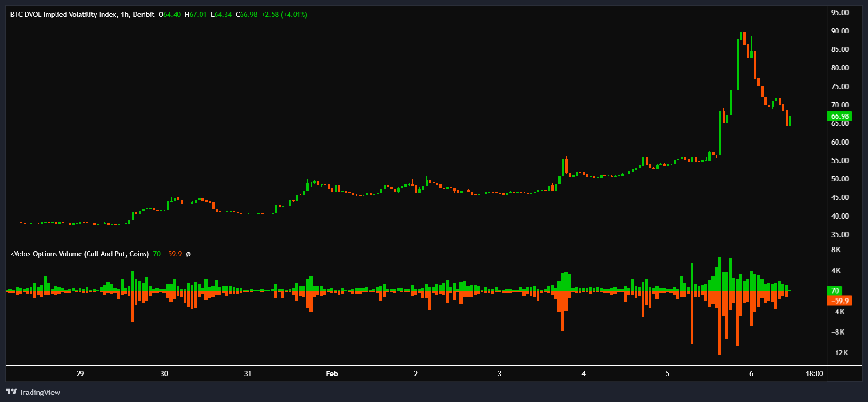The height and width of the screenshot is (402, 868).
Task: Click the +2.58 (+4.01%) change value
Action: [x=284, y=15]
